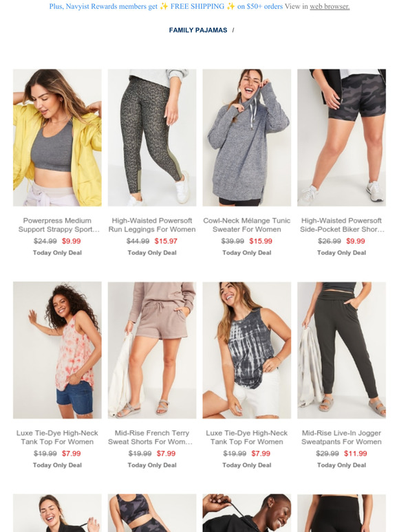This screenshot has height=532, width=399.
Task: Click the $15.97 sale price on leggings
Action: pyautogui.click(x=166, y=241)
